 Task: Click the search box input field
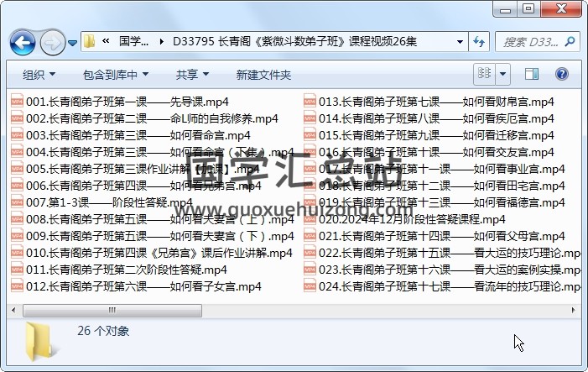(533, 41)
